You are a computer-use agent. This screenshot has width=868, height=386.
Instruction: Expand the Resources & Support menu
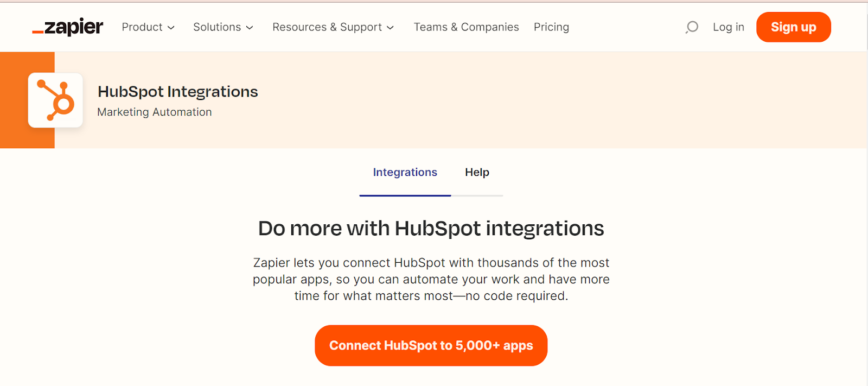[x=333, y=27]
